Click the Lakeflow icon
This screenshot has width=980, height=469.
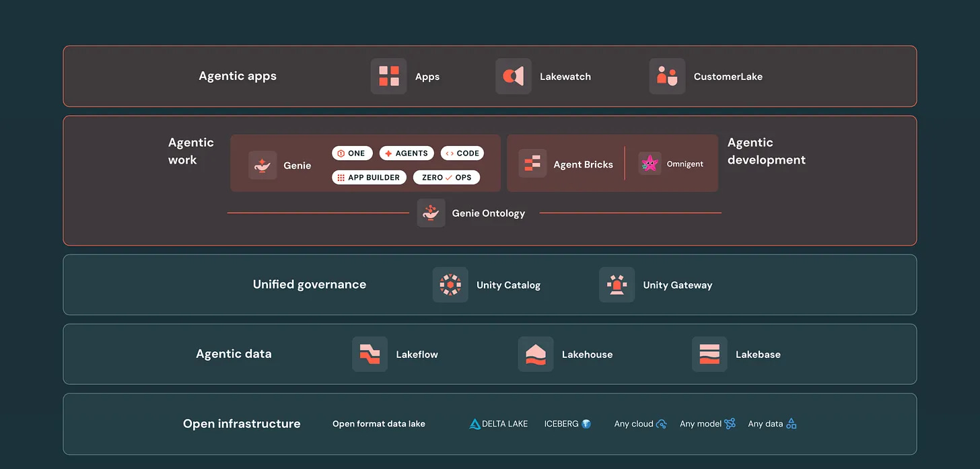pos(370,354)
